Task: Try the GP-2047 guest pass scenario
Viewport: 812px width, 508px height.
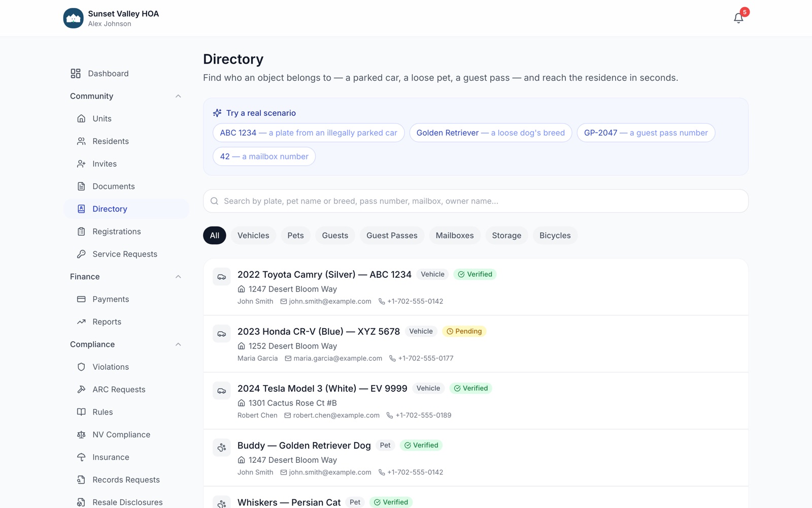Action: (646, 133)
